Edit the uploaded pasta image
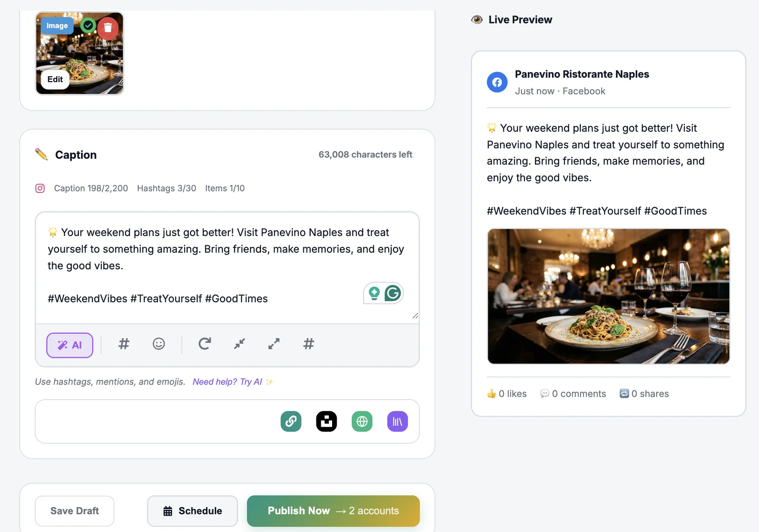The image size is (759, 532). coord(55,79)
